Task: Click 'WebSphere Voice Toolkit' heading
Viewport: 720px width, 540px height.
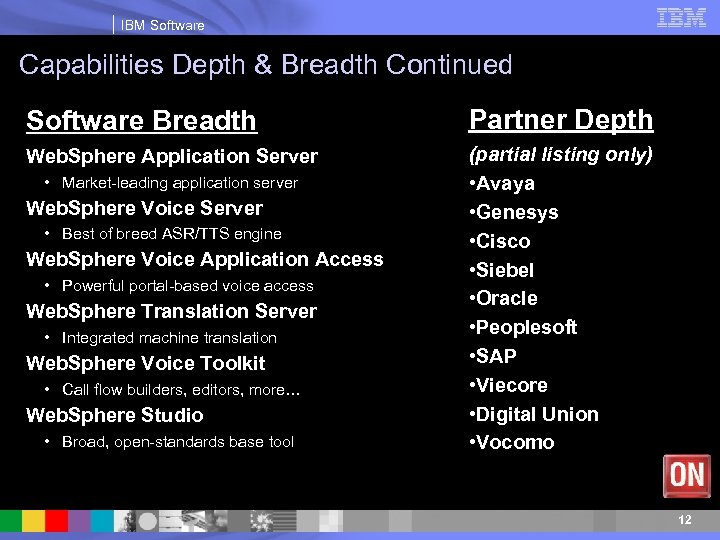Action: click(x=146, y=363)
